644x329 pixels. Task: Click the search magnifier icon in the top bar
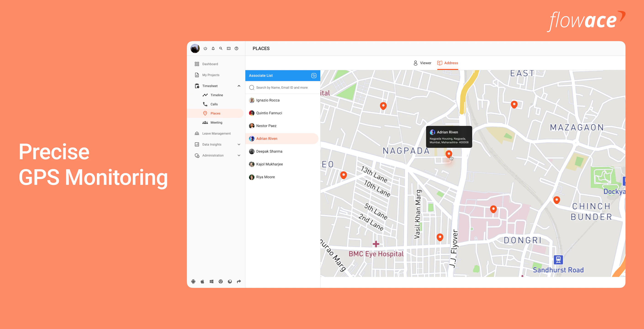221,48
